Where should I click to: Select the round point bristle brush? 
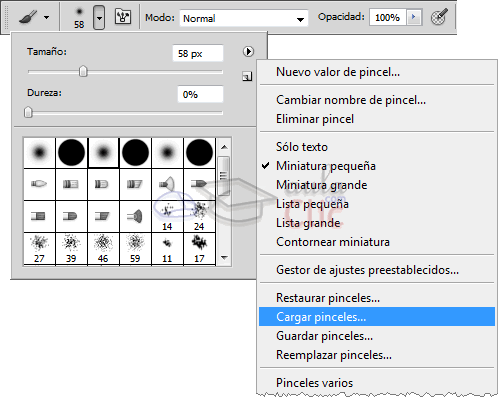coord(39,184)
